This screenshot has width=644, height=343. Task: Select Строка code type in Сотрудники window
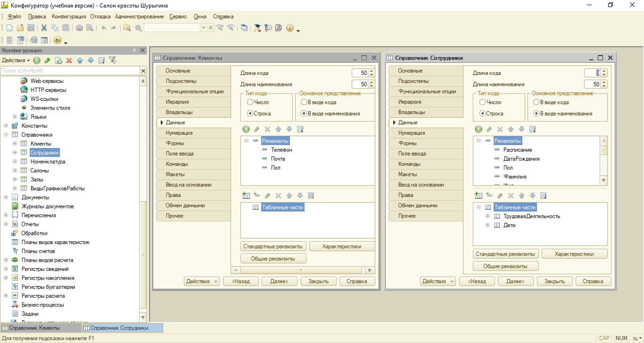[x=482, y=114]
